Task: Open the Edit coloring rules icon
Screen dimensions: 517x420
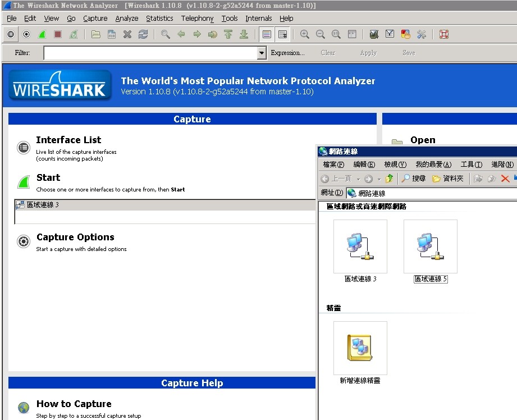Action: (405, 34)
